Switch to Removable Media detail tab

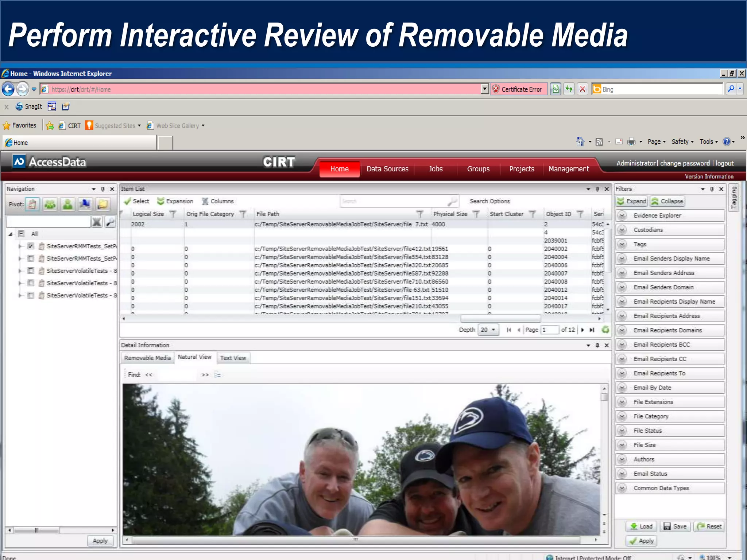click(x=147, y=358)
